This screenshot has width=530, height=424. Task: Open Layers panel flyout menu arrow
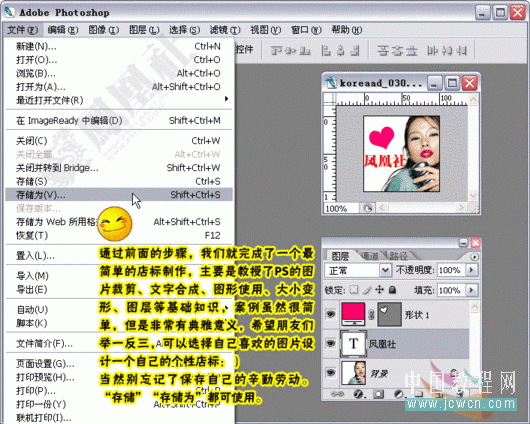pos(474,257)
